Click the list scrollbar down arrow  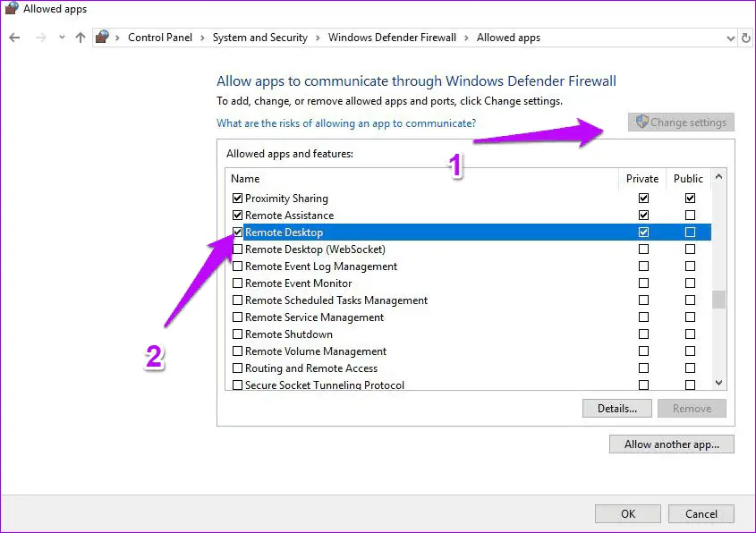[x=718, y=383]
